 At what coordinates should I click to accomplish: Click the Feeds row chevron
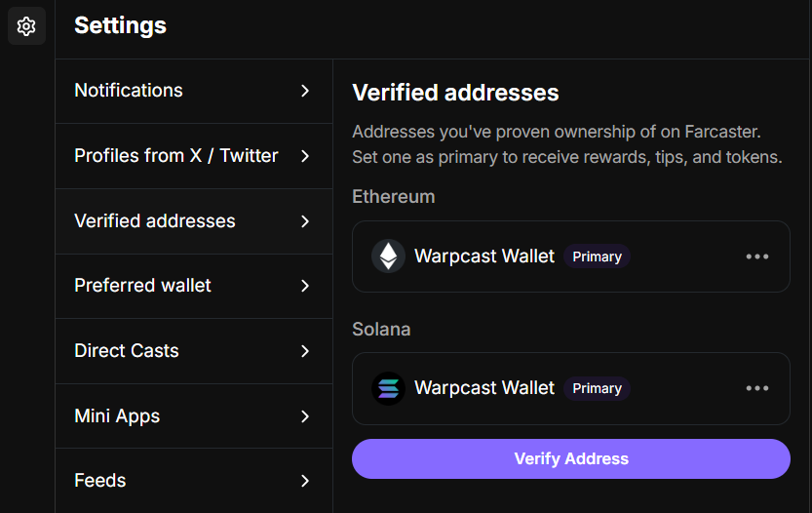coord(305,481)
